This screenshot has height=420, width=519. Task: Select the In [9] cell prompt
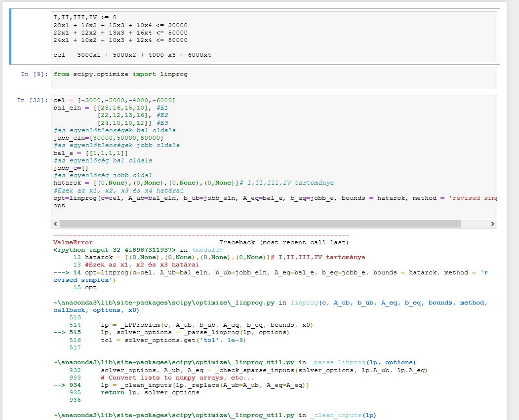click(x=32, y=75)
